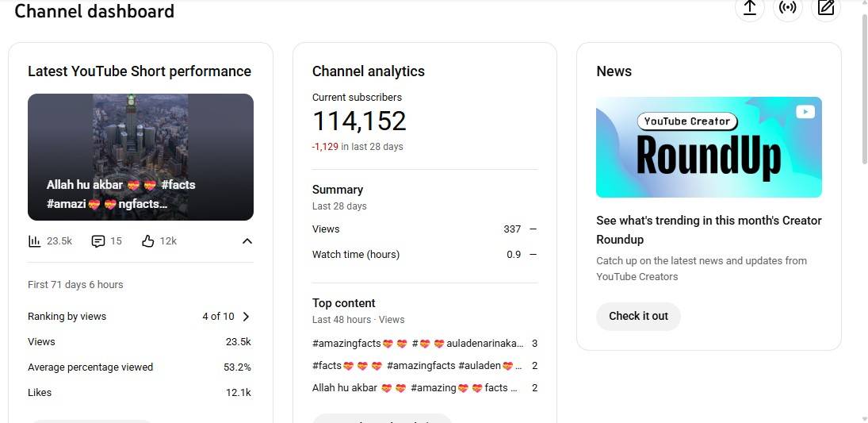Open top content #amazingfacts auladenarinaka video
The width and height of the screenshot is (868, 423).
(418, 344)
